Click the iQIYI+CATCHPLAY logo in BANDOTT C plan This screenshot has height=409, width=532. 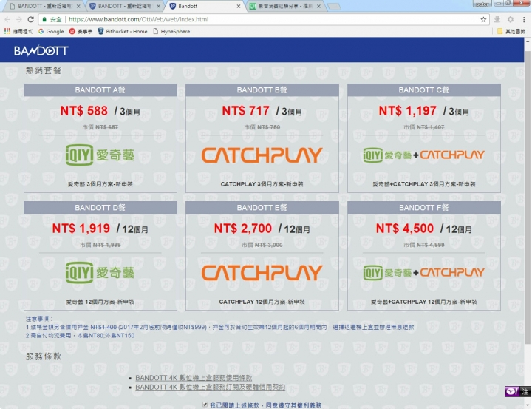tap(424, 155)
